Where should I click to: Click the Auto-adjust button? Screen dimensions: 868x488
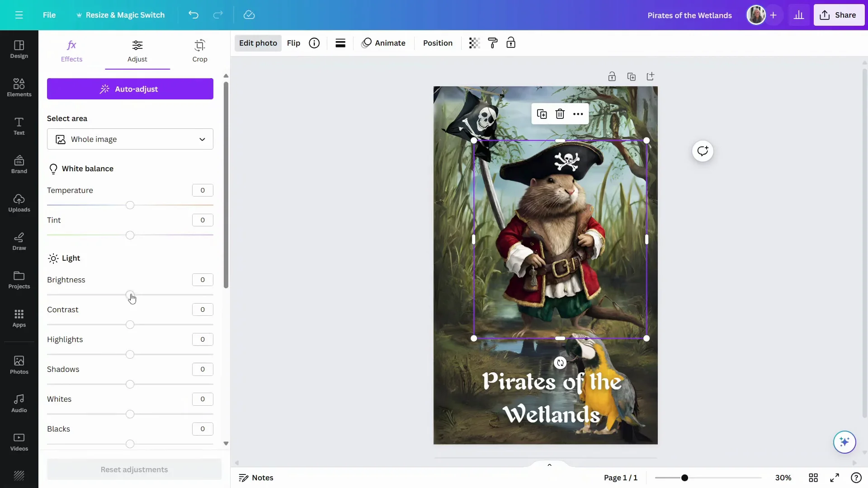pos(130,89)
